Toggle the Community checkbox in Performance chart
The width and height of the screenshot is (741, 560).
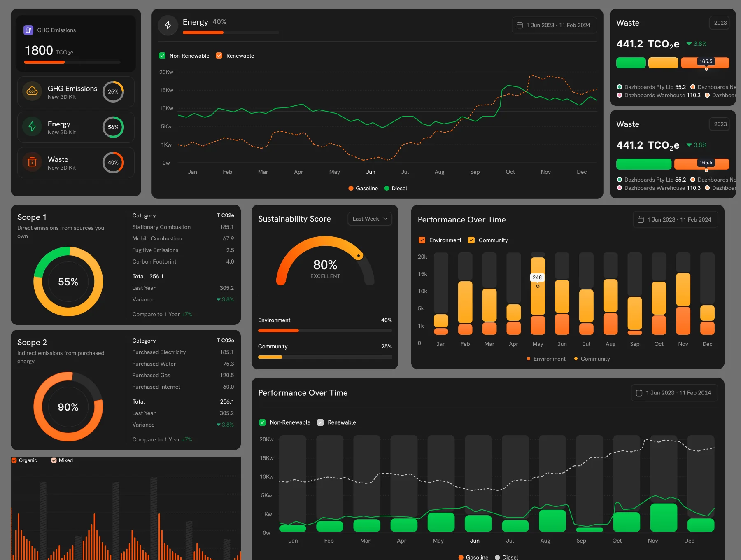(471, 240)
